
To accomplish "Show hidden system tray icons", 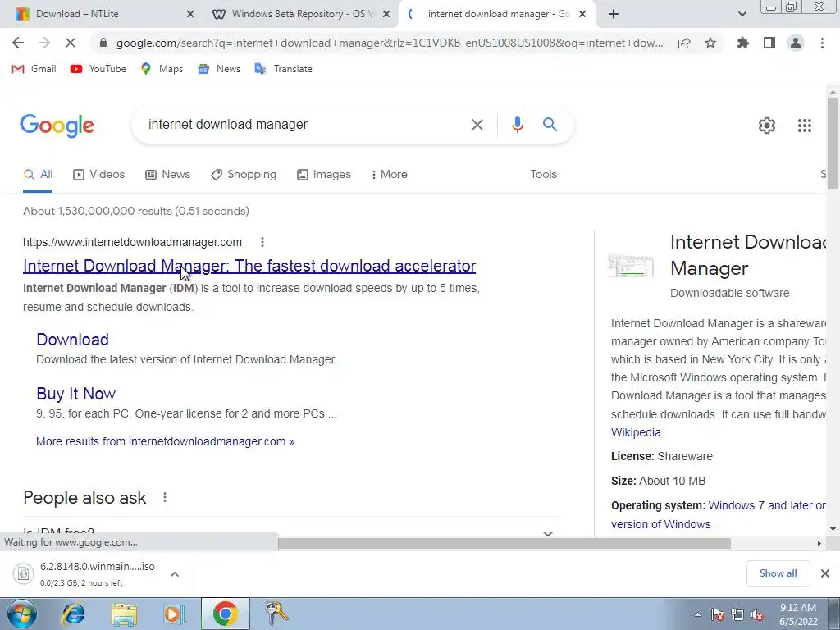I will point(697,615).
